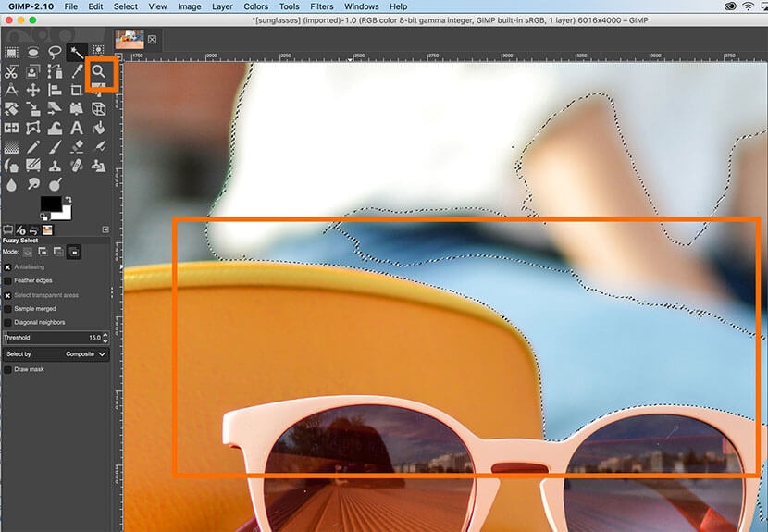Select the Move tool

33,91
